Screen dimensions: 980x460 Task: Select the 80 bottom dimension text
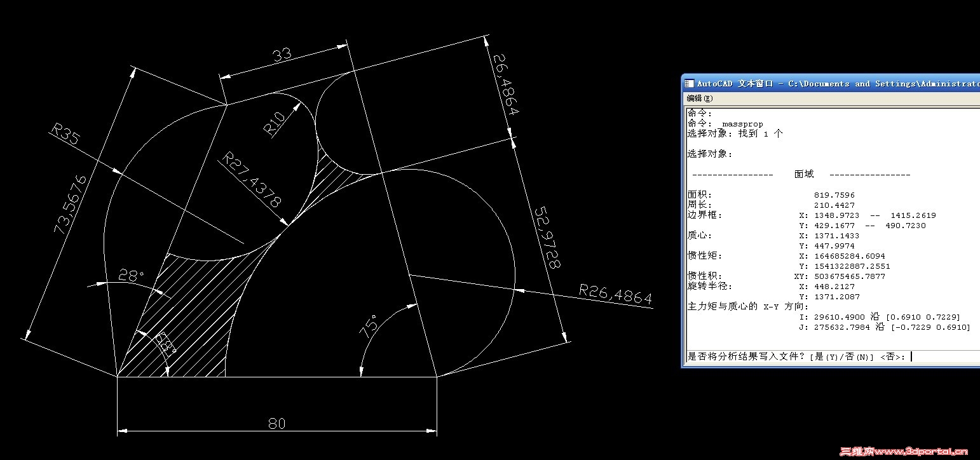click(277, 423)
